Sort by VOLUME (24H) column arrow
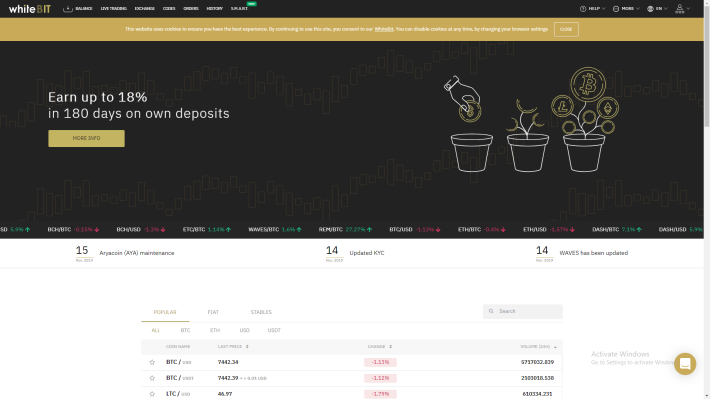 pos(555,347)
